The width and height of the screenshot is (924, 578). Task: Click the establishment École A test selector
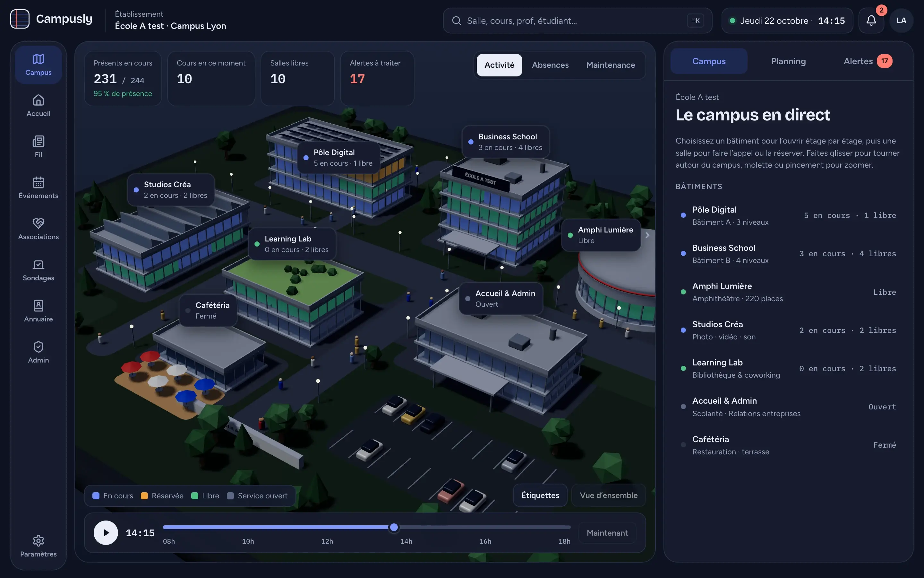click(x=170, y=20)
